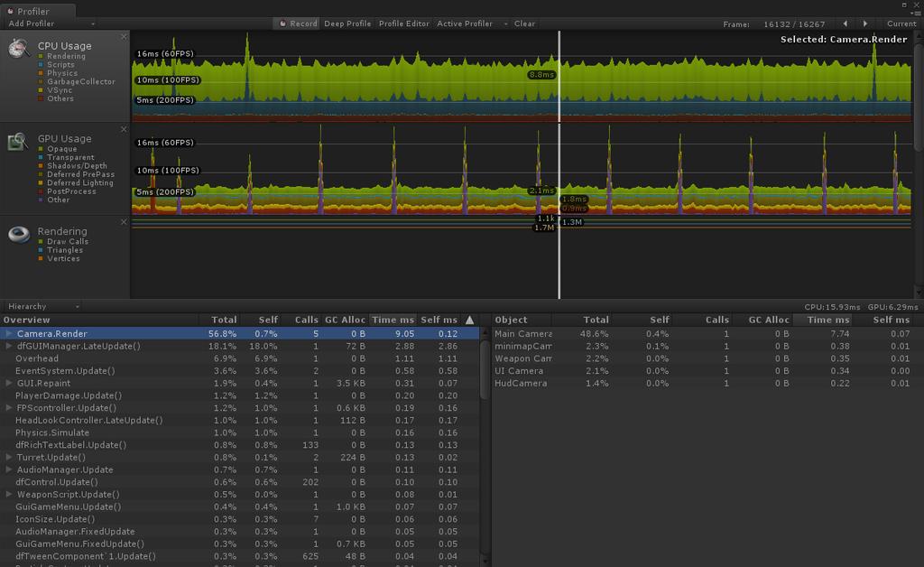Sort hierarchy by GC Alloc column
924x567 pixels.
345,320
